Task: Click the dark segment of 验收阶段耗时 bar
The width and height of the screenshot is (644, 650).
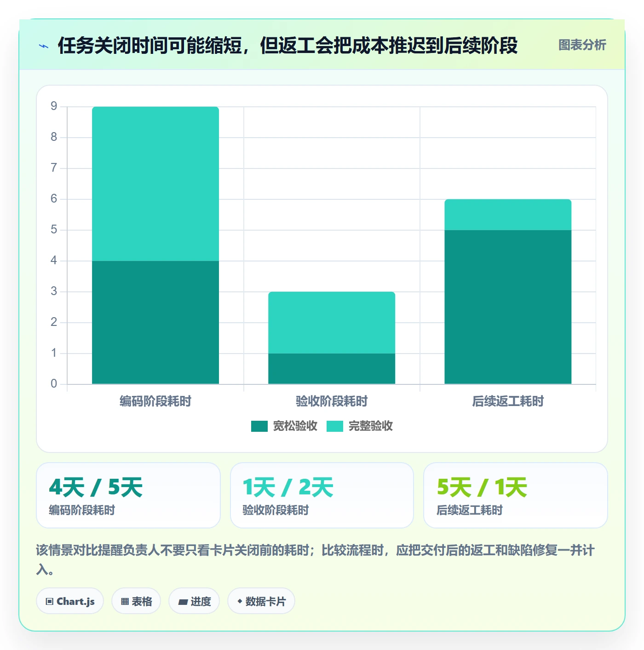Action: [x=332, y=369]
